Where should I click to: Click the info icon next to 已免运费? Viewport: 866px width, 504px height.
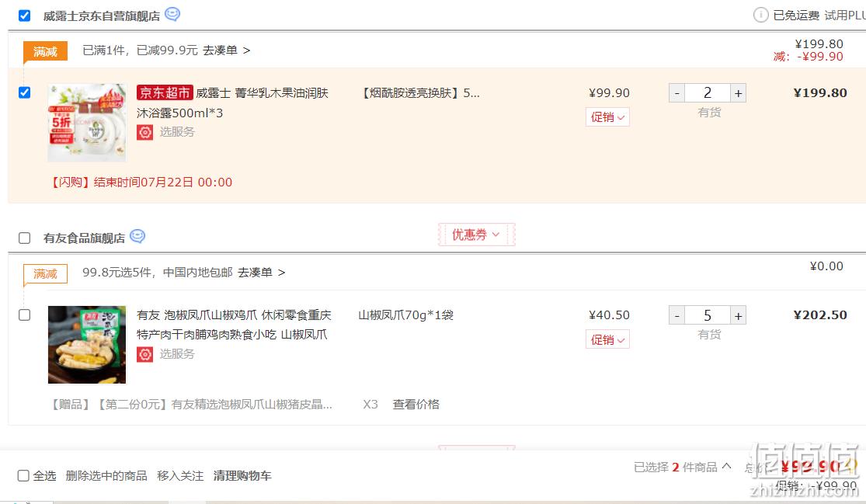pos(760,15)
